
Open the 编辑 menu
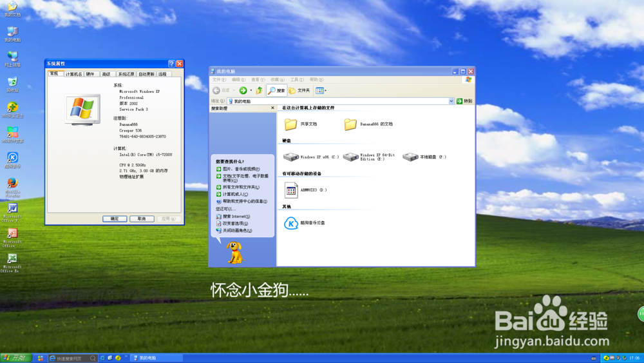click(239, 80)
